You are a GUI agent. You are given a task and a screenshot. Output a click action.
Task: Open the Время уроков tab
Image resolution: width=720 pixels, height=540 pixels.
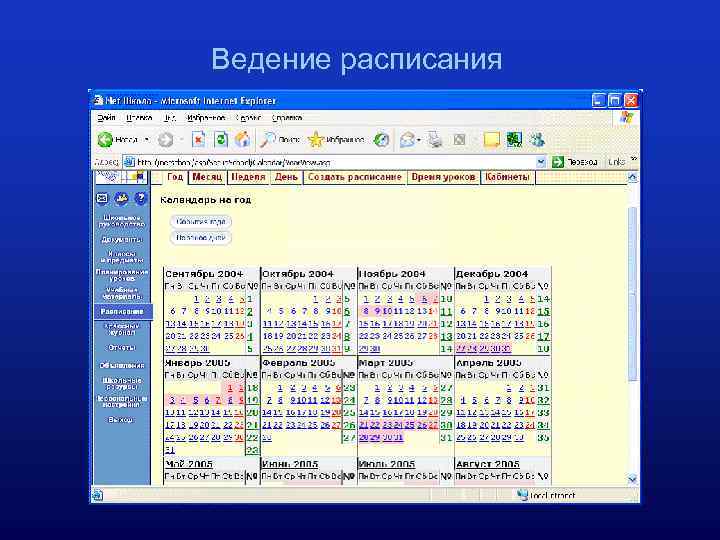[x=443, y=177]
